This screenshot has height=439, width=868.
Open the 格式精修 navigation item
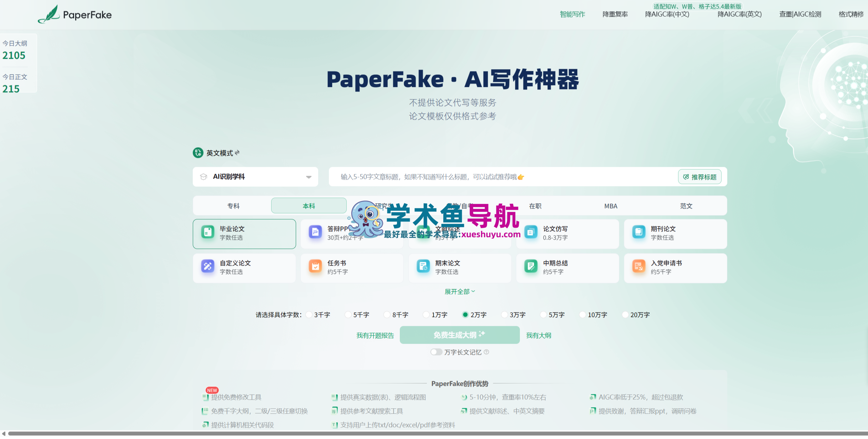coord(851,14)
